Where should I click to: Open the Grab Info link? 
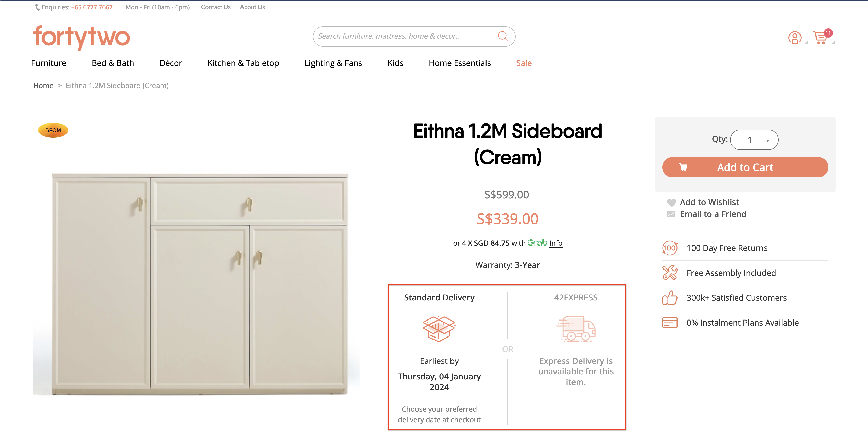555,243
